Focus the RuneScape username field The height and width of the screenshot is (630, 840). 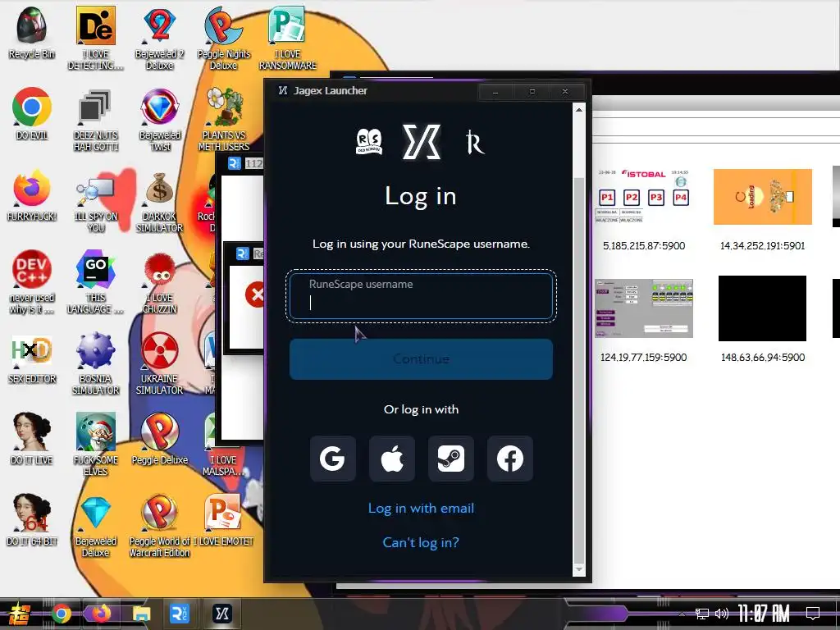[x=421, y=296]
